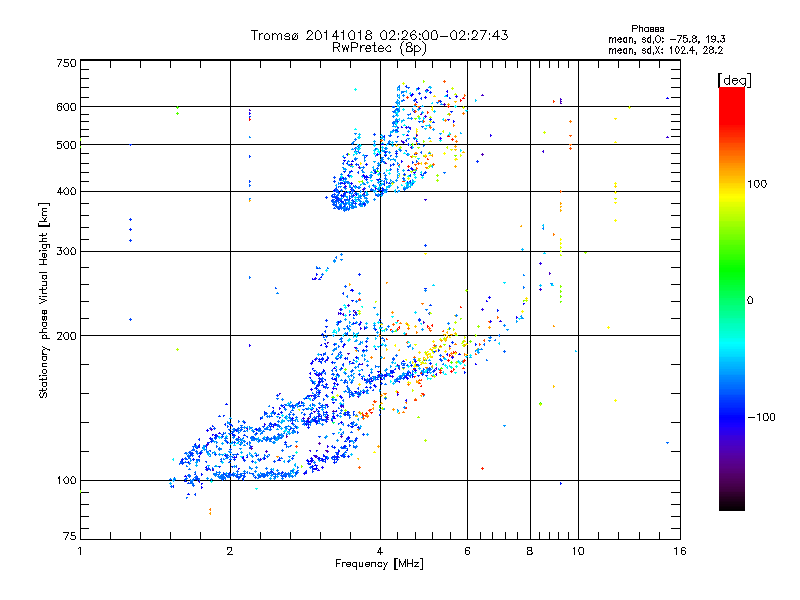Click the '[deg]' colorbar unit label
The height and width of the screenshot is (600, 800).
coord(734,80)
